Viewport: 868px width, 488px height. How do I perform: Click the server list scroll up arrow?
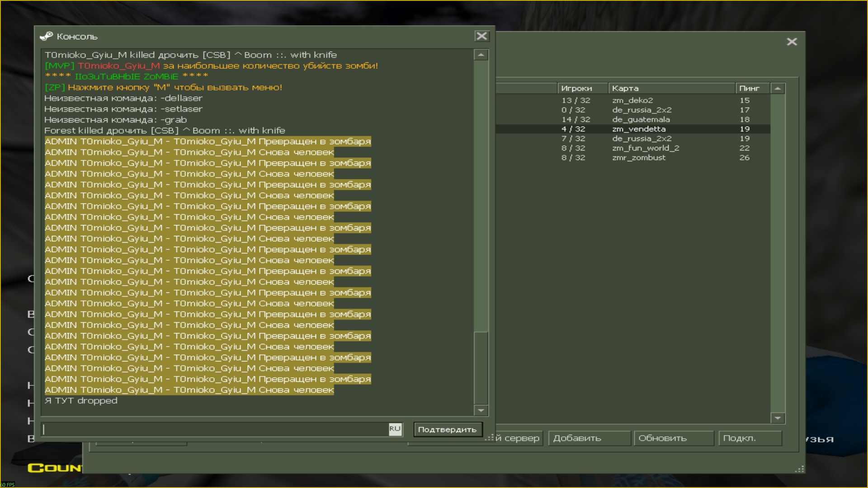pyautogui.click(x=778, y=89)
